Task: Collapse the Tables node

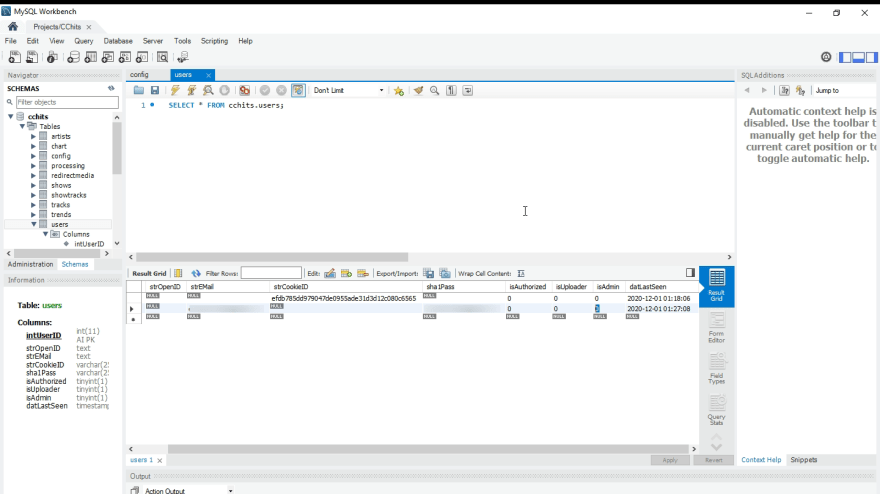Action: pos(22,126)
